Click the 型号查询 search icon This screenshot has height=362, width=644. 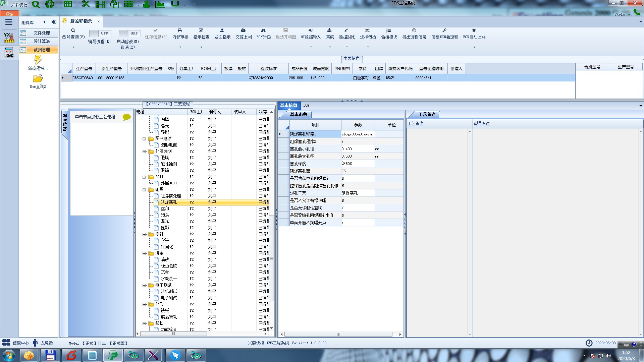(x=73, y=31)
